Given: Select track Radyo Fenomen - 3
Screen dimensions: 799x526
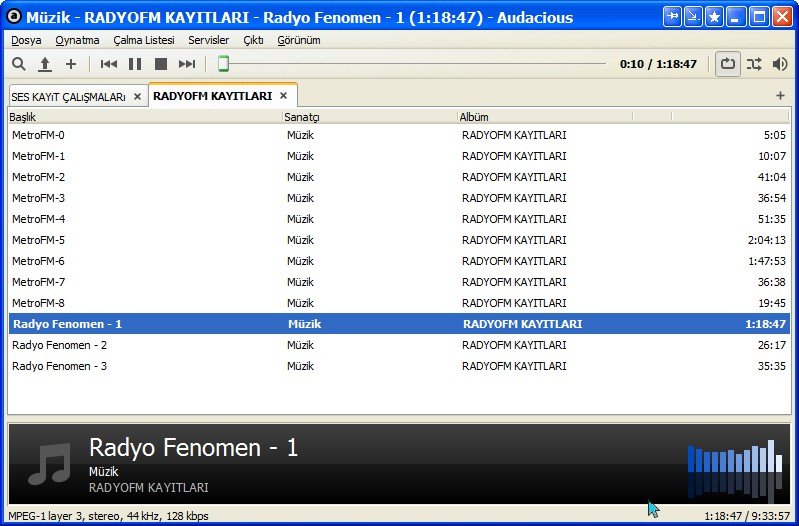Looking at the screenshot, I should coord(399,366).
